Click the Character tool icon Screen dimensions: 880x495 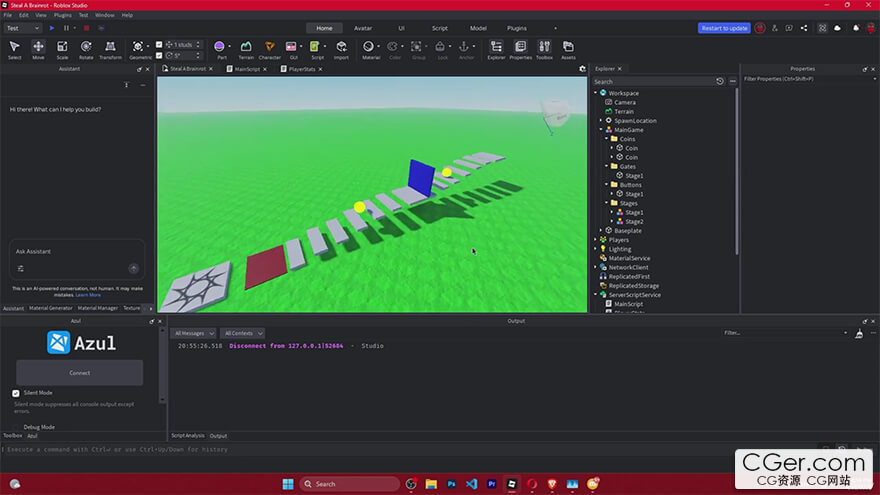[x=269, y=49]
